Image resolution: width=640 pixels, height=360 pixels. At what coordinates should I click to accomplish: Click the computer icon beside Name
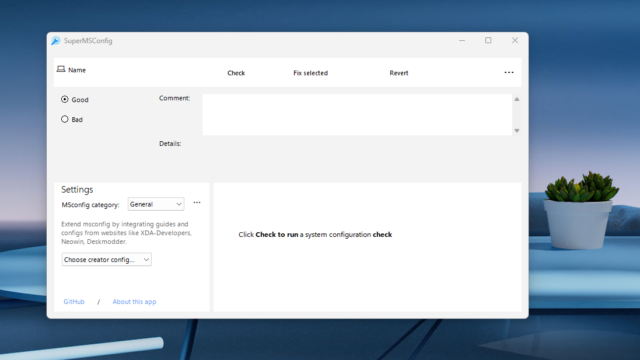tap(61, 69)
